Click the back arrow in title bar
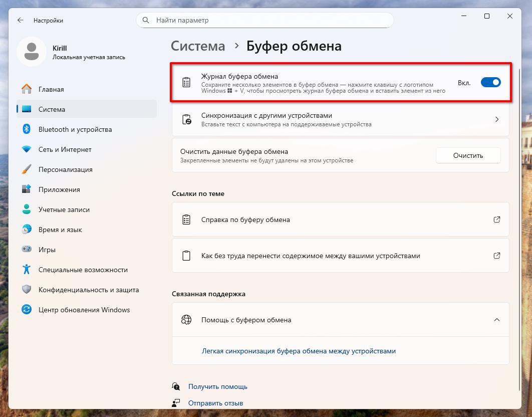 pos(21,21)
